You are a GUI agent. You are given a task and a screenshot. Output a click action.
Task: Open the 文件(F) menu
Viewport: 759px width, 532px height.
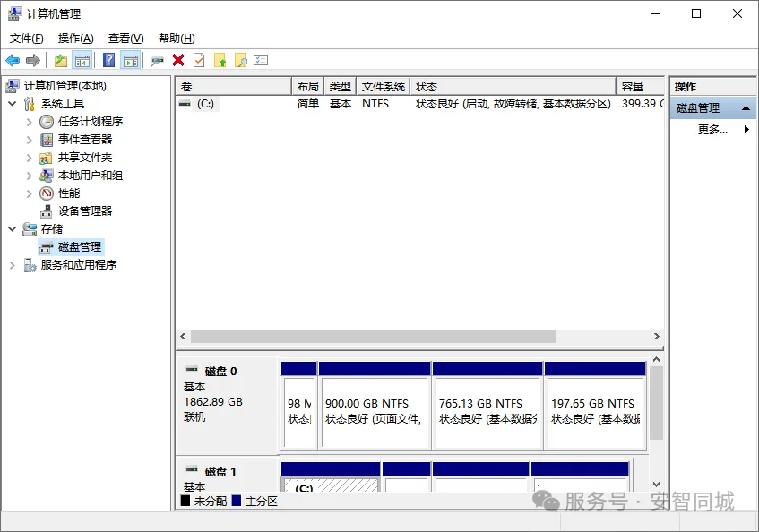tap(27, 39)
